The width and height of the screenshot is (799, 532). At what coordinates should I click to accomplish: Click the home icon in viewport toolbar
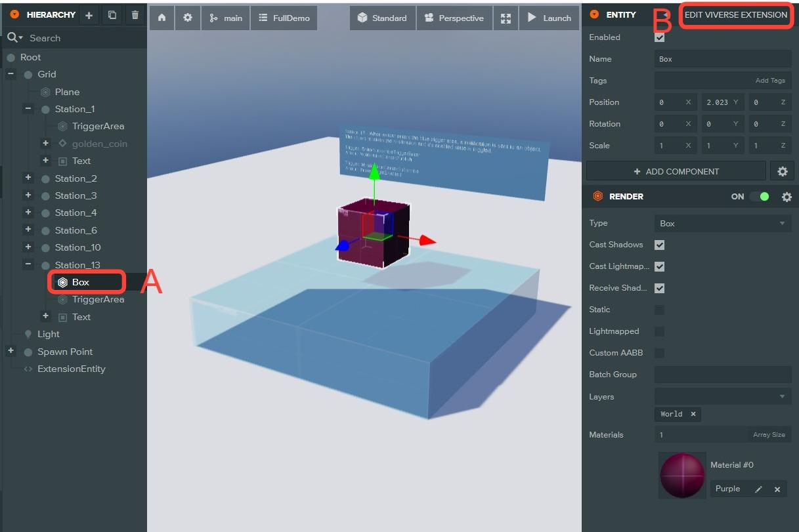[x=162, y=18]
